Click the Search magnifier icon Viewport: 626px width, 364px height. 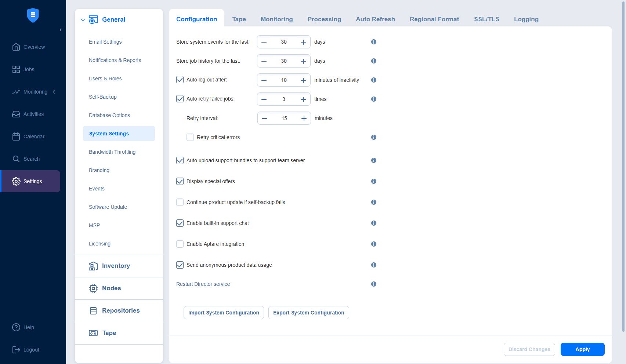(16, 159)
